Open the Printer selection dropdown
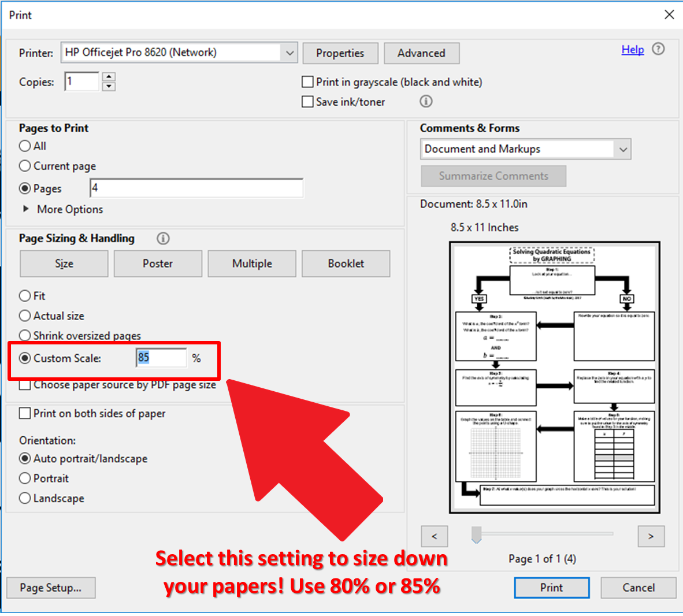683x616 pixels. point(289,53)
